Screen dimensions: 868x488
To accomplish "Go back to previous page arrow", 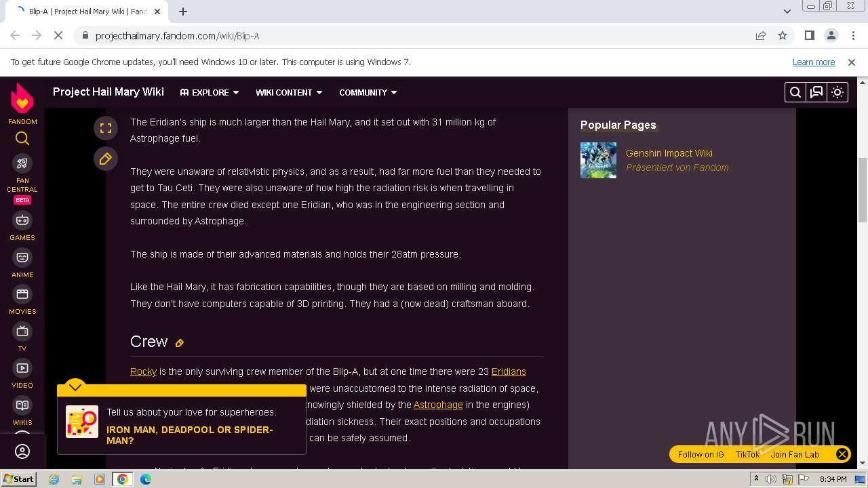I will click(15, 35).
